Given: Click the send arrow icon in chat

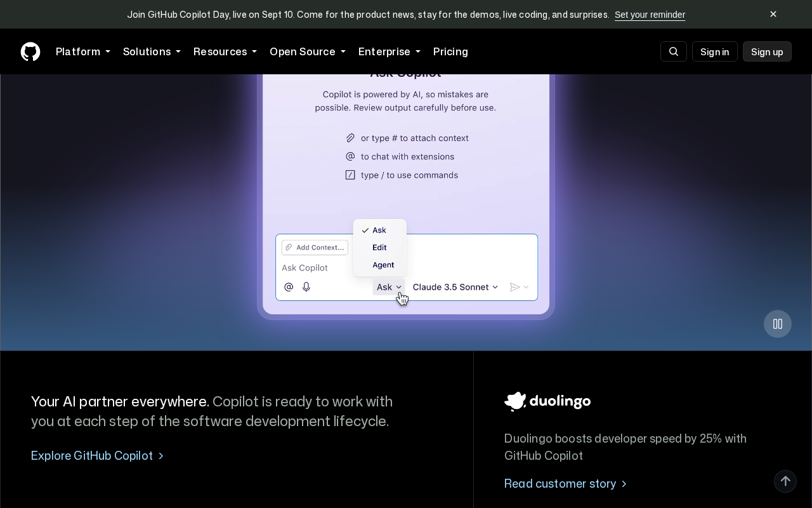Looking at the screenshot, I should pyautogui.click(x=515, y=287).
